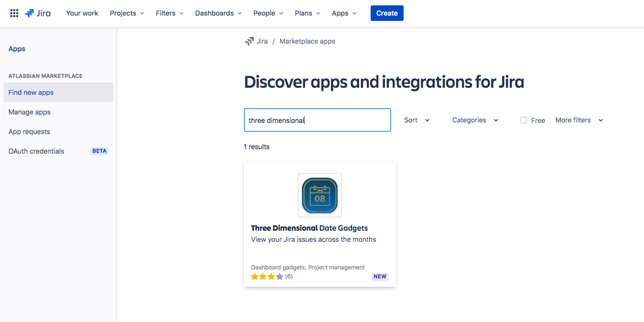Click the BETA badge next to OAuth credentials

pos(99,151)
